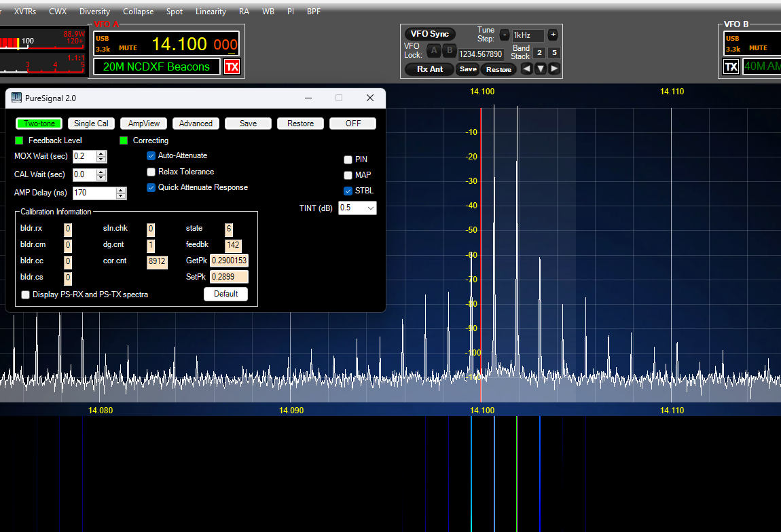Click VFO Restore button

point(498,69)
